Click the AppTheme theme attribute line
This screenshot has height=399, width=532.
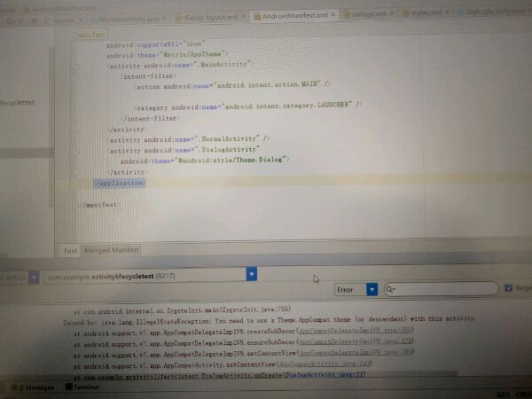pyautogui.click(x=167, y=54)
